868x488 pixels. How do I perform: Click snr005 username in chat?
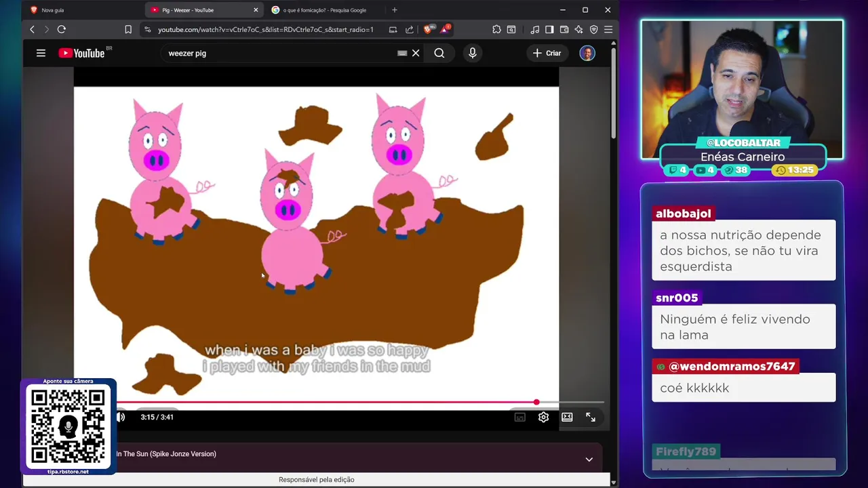[677, 298]
